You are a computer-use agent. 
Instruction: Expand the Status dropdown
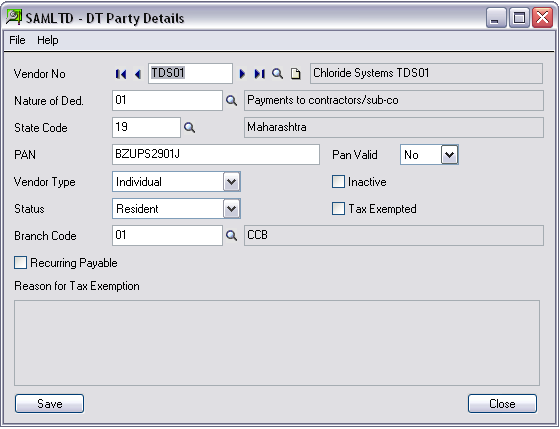[x=231, y=209]
